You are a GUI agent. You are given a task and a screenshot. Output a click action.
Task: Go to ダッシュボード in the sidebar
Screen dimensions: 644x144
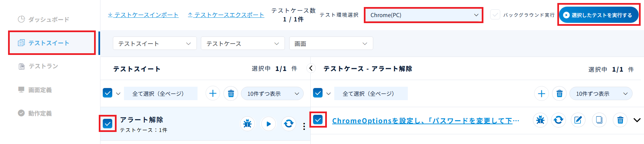[48, 19]
